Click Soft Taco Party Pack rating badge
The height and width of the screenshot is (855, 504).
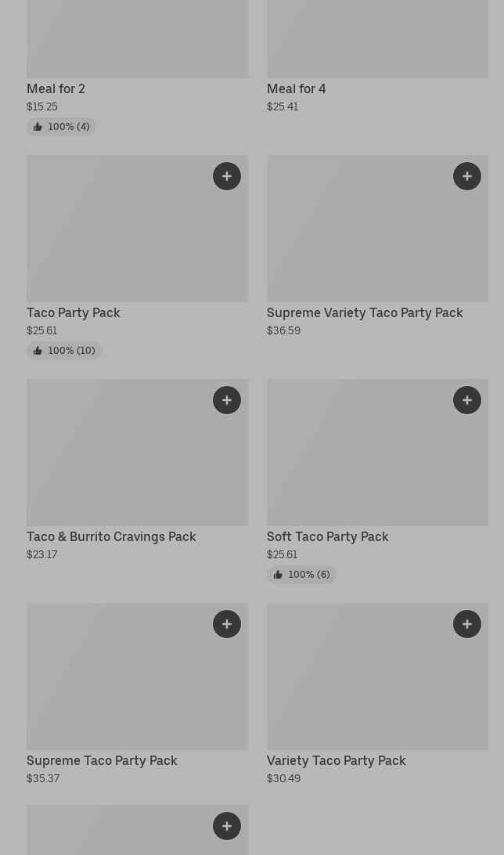coord(301,575)
